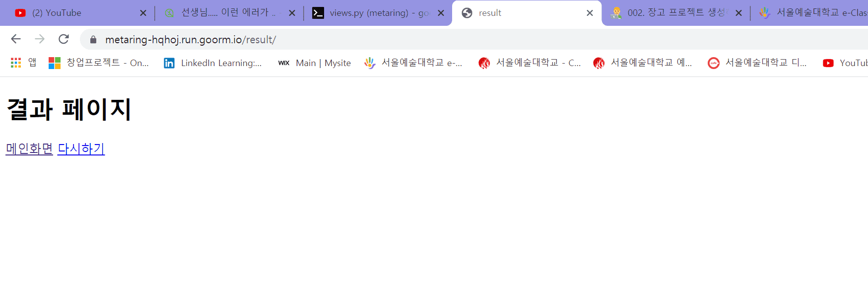Open the YouTube bookmark in bookmarks bar
Screen dimensions: 868x301
pyautogui.click(x=845, y=63)
